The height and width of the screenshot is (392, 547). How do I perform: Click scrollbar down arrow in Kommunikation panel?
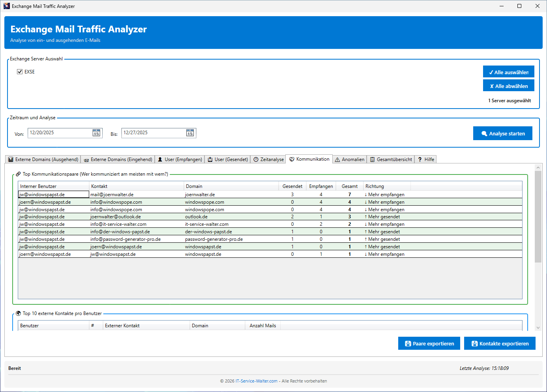(538, 328)
